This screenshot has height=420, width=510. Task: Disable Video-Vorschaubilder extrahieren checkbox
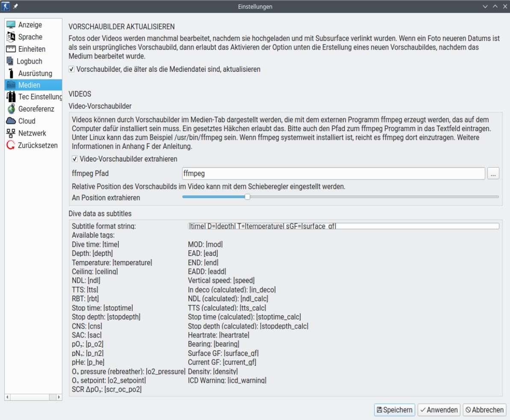tap(76, 159)
